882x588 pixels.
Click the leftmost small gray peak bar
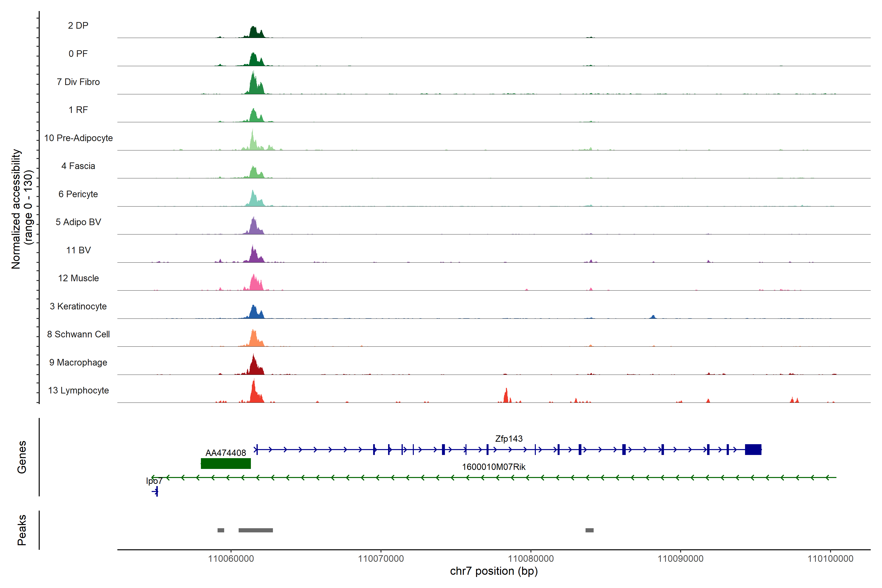pos(221,530)
